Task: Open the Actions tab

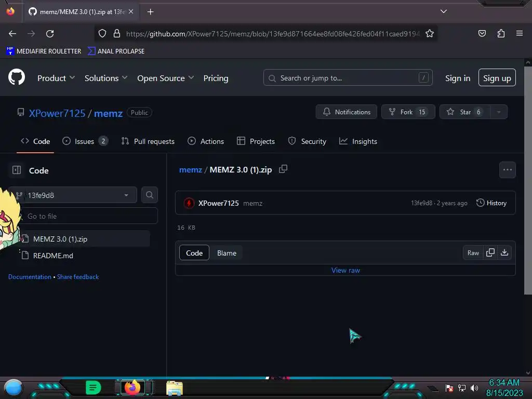Action: (x=206, y=141)
